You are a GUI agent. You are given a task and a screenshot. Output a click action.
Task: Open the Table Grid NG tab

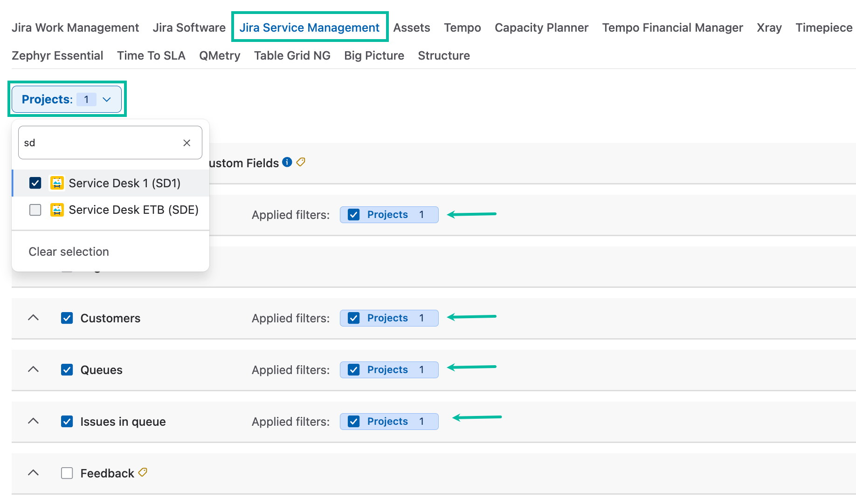coord(292,55)
